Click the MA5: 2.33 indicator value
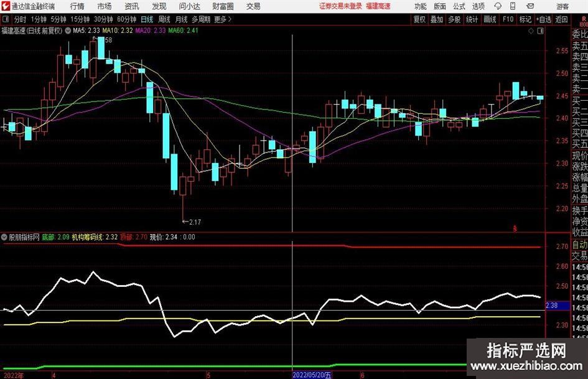This screenshot has height=379, width=588. (x=86, y=30)
